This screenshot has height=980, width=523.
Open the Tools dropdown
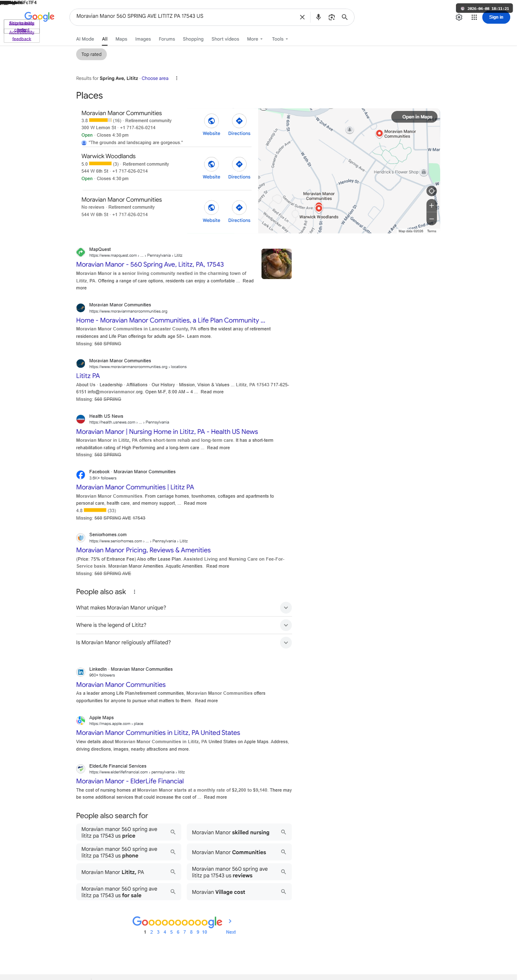pyautogui.click(x=280, y=39)
